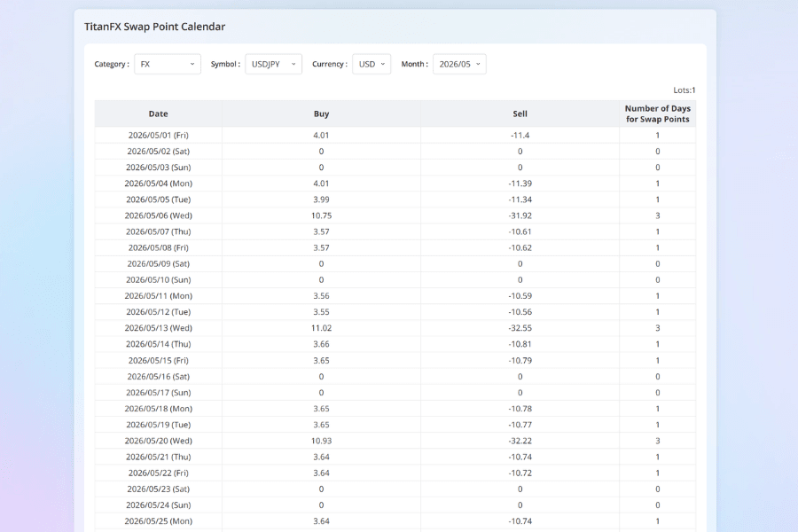This screenshot has width=798, height=532.
Task: Click Buy value 10.93 on 05/20
Action: (321, 441)
